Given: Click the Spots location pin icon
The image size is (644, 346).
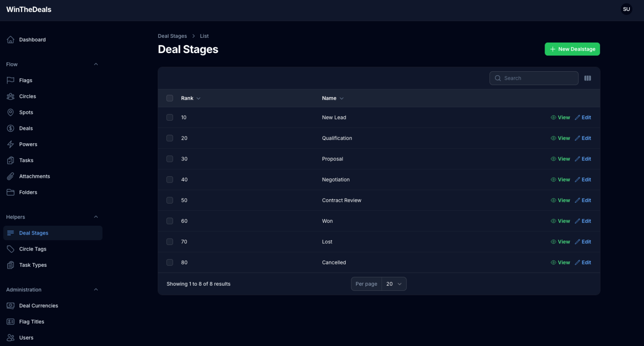Looking at the screenshot, I should click(x=10, y=112).
